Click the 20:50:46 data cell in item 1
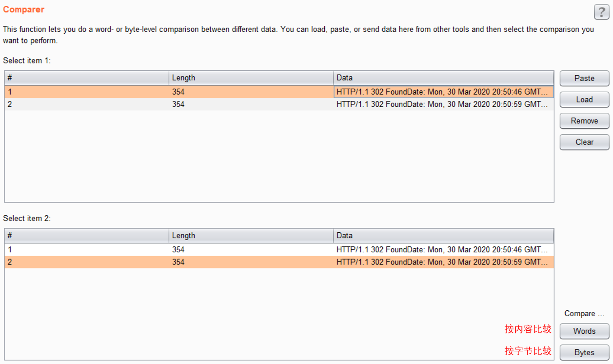Image resolution: width=613 pixels, height=364 pixels. [x=442, y=92]
